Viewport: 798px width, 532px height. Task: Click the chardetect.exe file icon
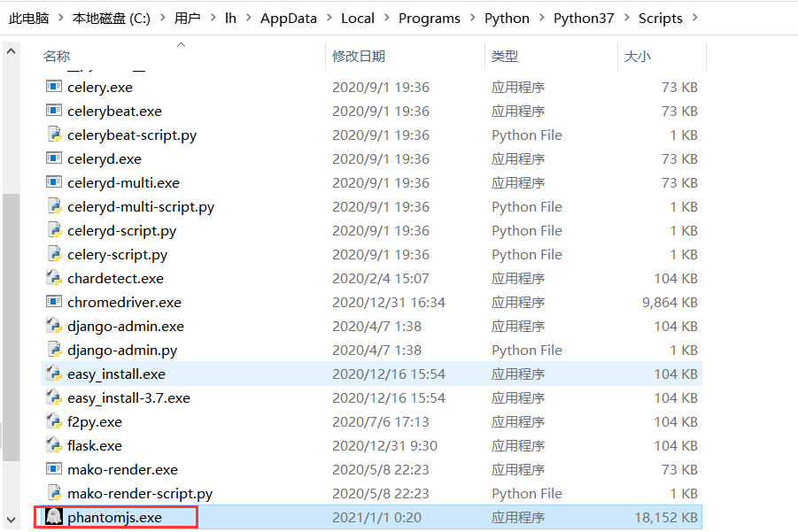click(54, 278)
